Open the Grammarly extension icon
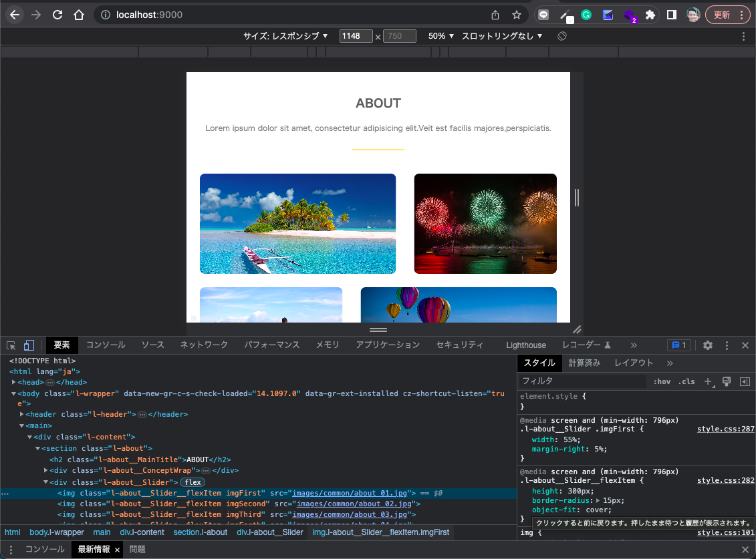The width and height of the screenshot is (756, 559). [x=586, y=15]
